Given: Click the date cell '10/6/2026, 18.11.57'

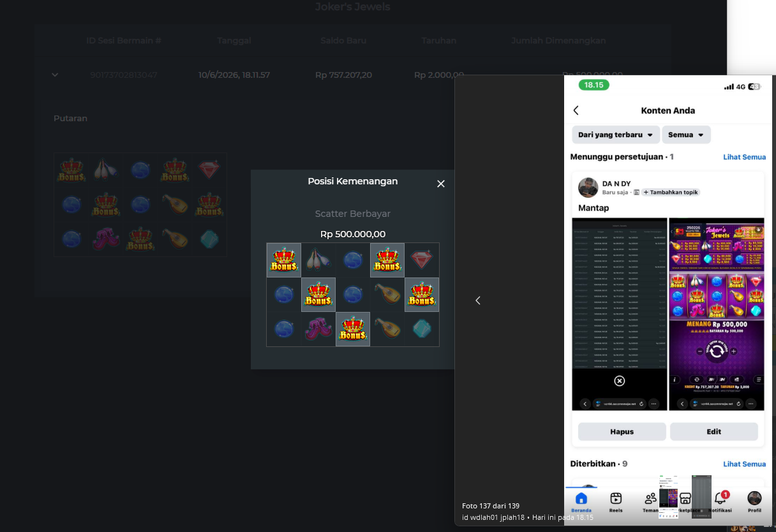Looking at the screenshot, I should [x=234, y=75].
